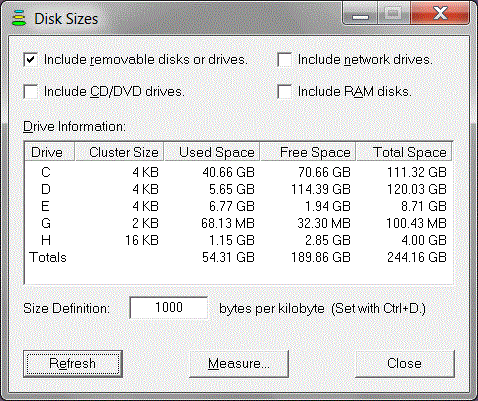Click the 6.77 GB used space value

(232, 206)
